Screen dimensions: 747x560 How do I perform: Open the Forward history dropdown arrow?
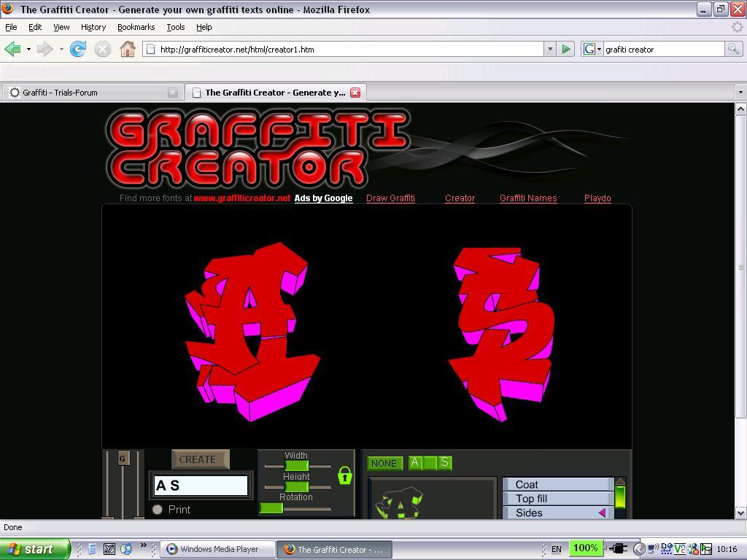[x=61, y=49]
